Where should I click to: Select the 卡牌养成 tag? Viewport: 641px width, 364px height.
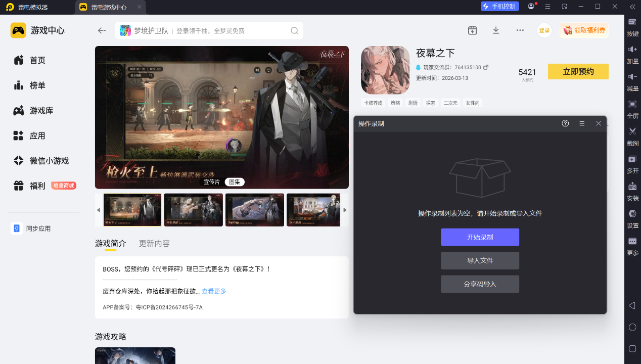tap(374, 103)
